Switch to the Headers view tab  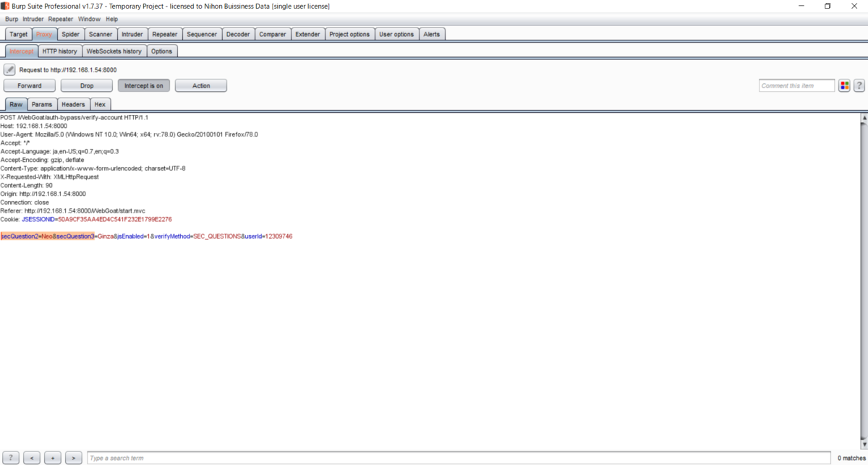[x=73, y=104]
